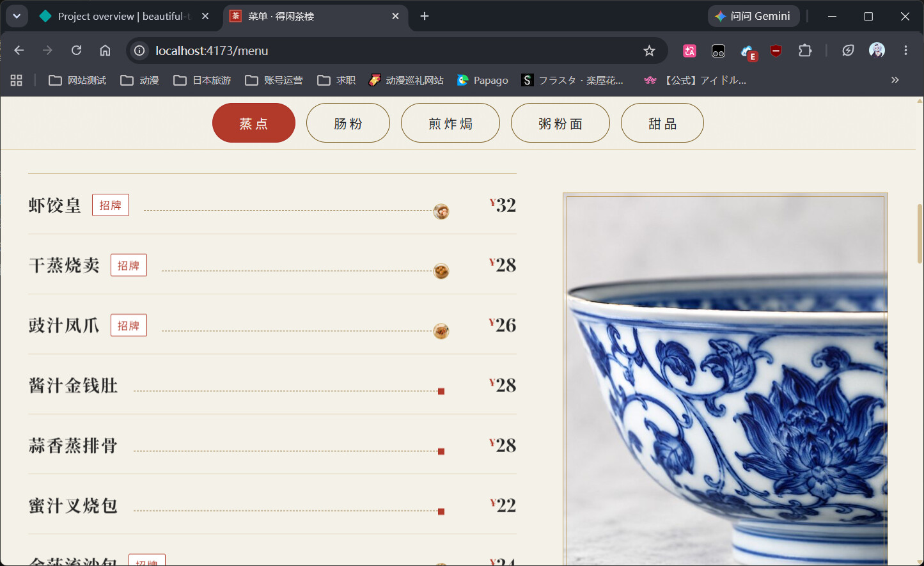Open the apps grid in bookmarks bar
Image resolution: width=924 pixels, height=566 pixels.
pyautogui.click(x=17, y=80)
